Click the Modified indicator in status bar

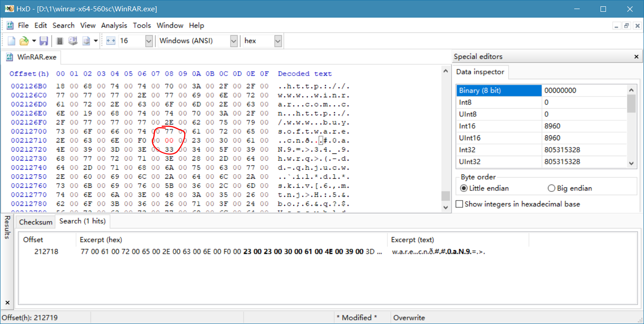[x=356, y=318]
